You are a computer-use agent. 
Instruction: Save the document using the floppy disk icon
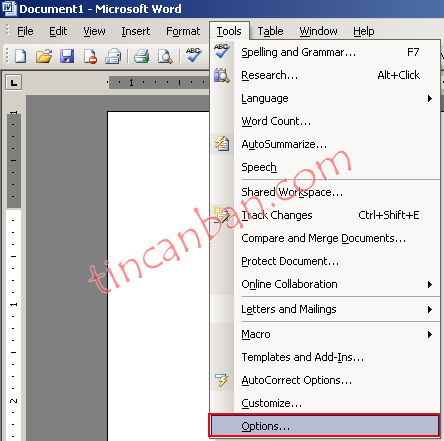coord(67,56)
